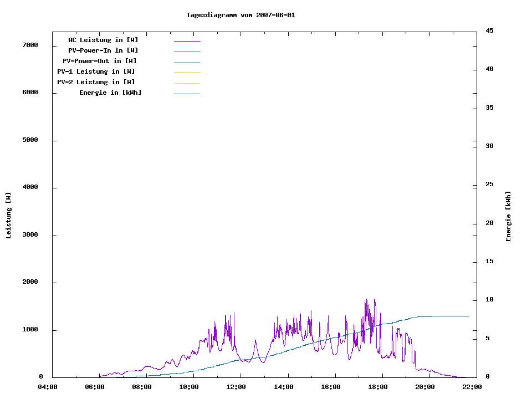Click the yellow PV-2 Leistung legend line
Viewport: 532px width, 399px height.
pos(187,83)
